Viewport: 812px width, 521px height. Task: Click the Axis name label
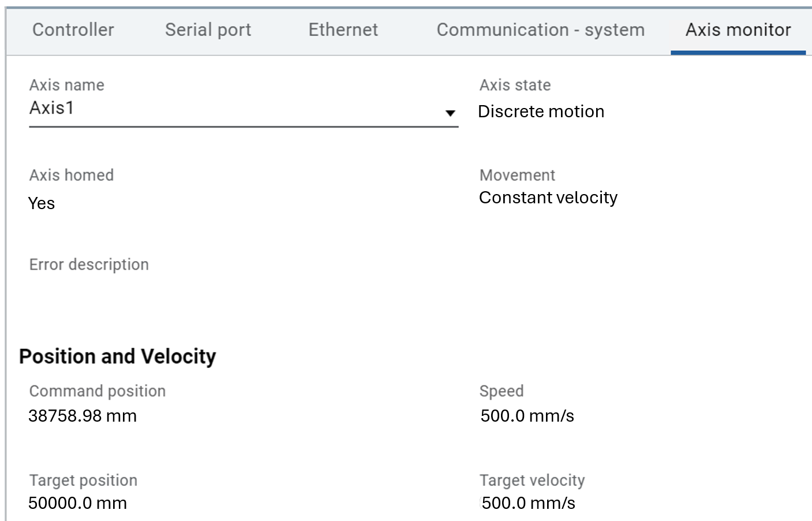click(x=67, y=85)
